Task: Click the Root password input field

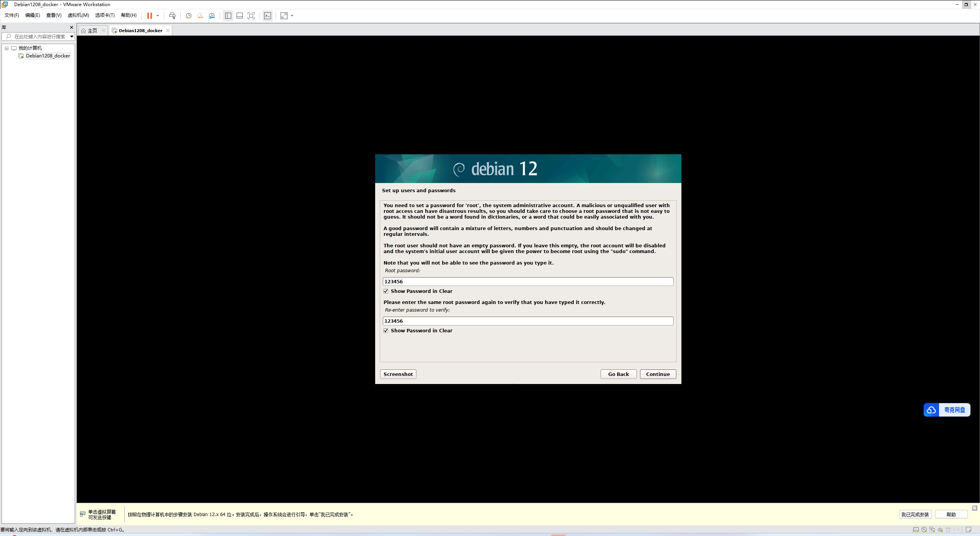Action: tap(528, 282)
